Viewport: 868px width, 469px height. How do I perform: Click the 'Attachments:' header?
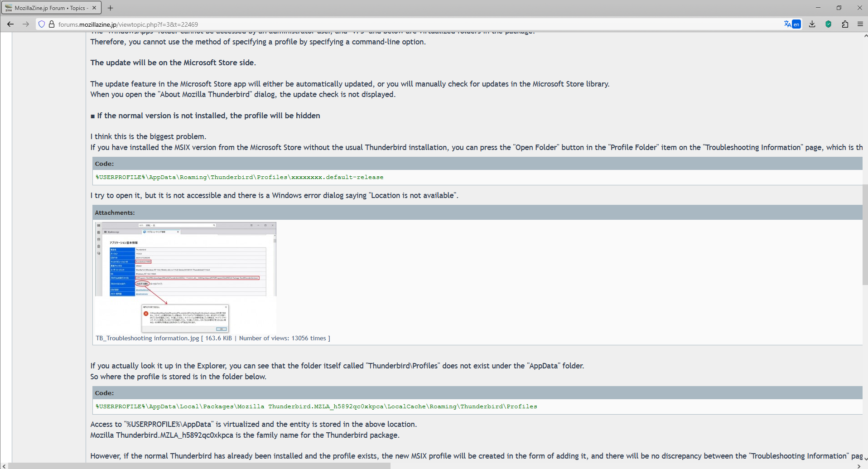tap(115, 213)
